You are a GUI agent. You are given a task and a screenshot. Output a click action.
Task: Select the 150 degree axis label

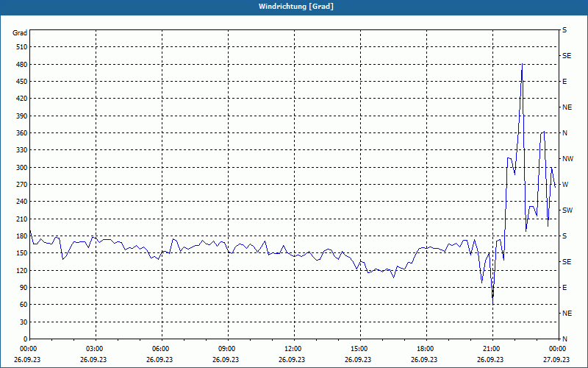[x=22, y=253]
